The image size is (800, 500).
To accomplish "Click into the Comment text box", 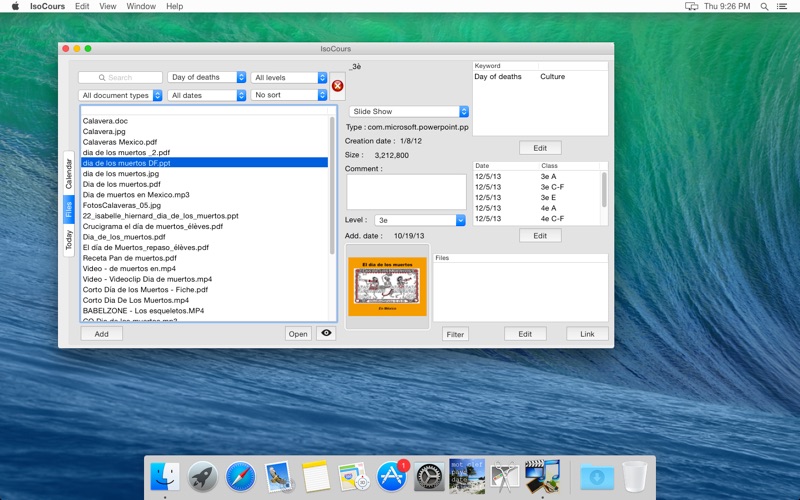I will point(407,192).
